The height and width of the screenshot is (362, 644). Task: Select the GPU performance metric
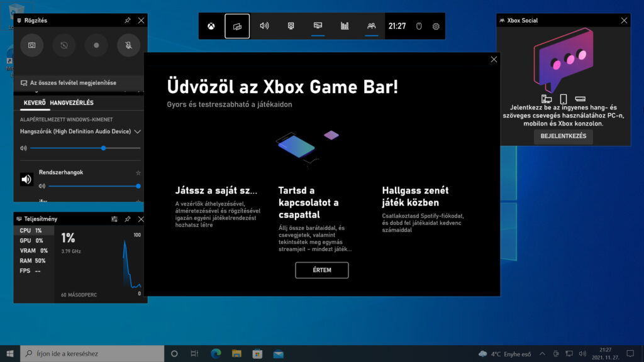click(34, 241)
